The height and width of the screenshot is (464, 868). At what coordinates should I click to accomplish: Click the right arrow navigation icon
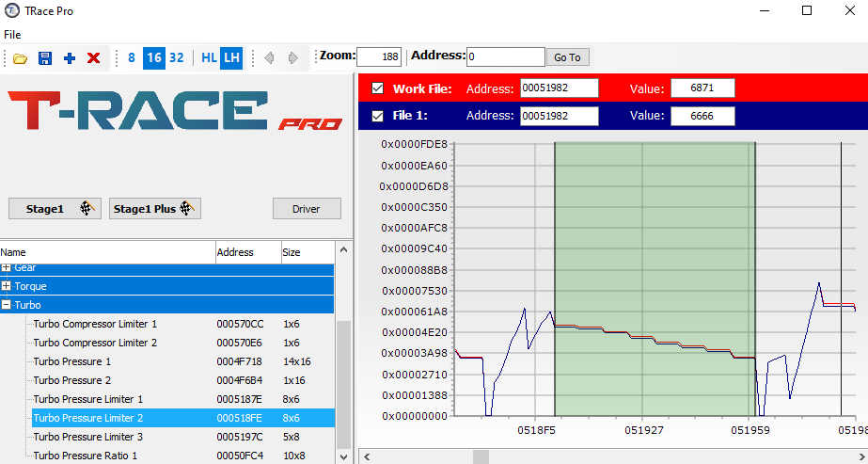(293, 58)
